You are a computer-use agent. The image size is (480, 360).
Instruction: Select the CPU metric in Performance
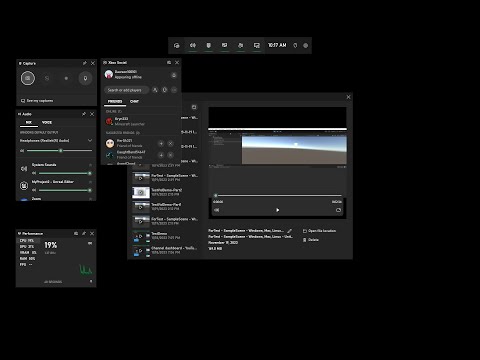coord(28,241)
